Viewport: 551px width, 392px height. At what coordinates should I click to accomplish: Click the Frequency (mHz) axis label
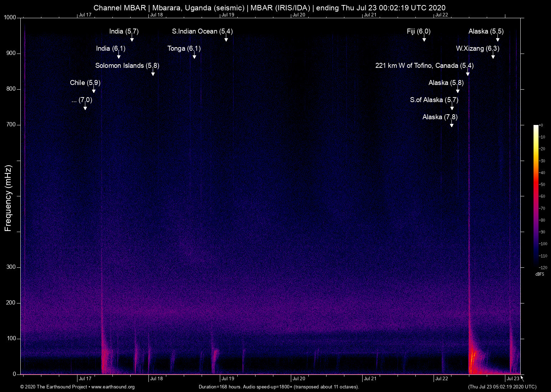click(x=8, y=198)
